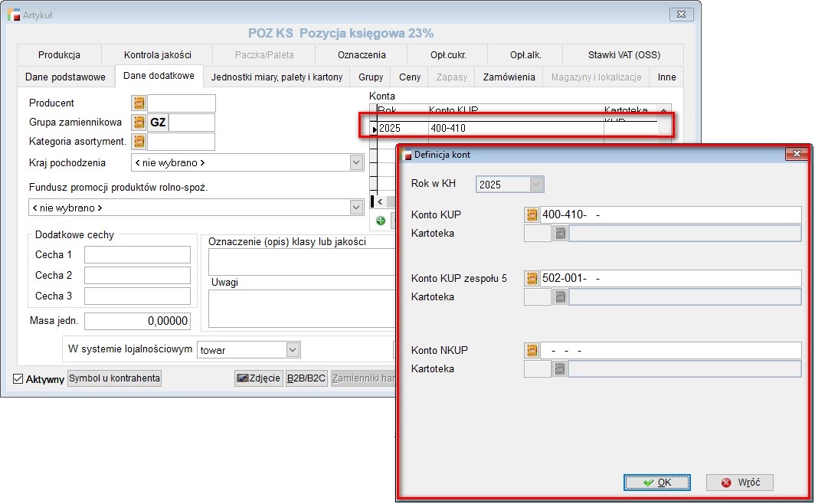Expand the Kraj pochodzenia dropdown
Screen dimensions: 815x504
(356, 162)
